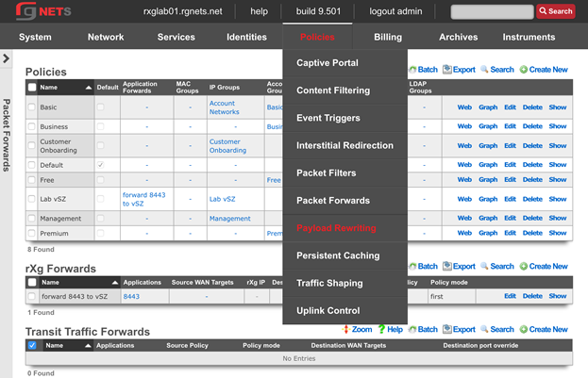Screen dimensions: 588x378
Task: Click Batch in Policies section
Action: pos(424,70)
